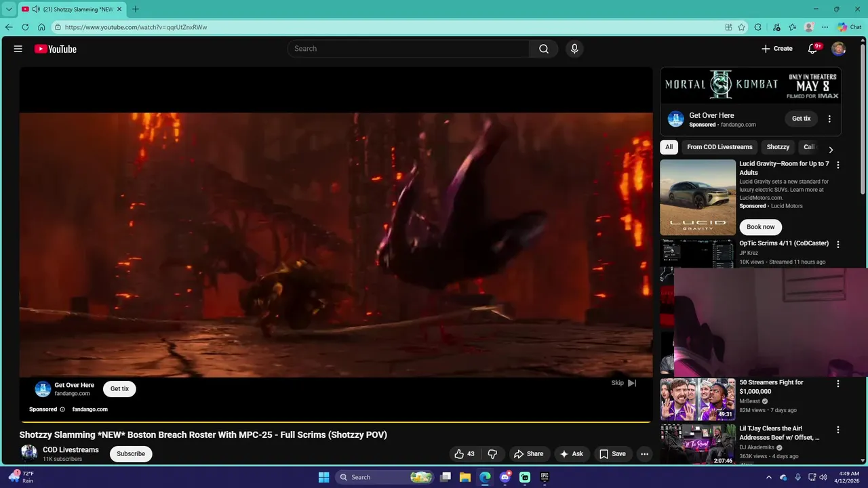Open the tab actions dropdown

9,9
